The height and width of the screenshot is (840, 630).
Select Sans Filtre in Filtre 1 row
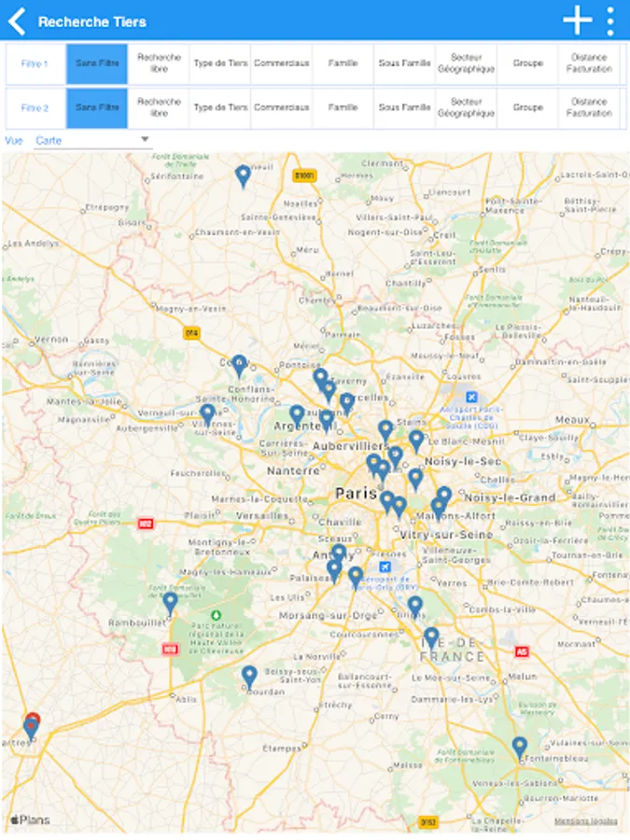pyautogui.click(x=97, y=63)
